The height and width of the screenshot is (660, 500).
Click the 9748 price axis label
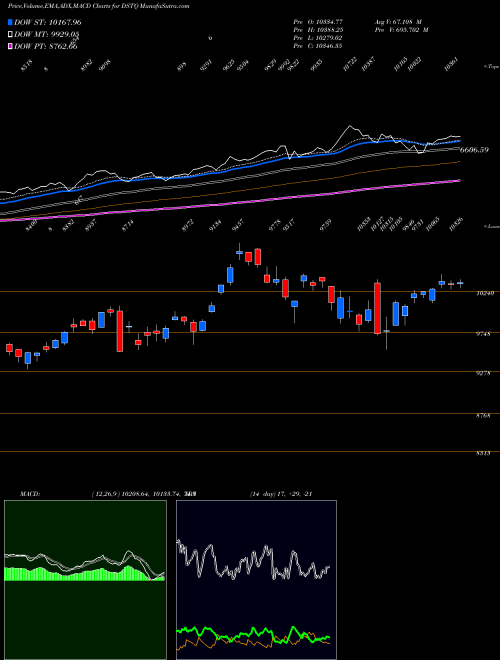483,334
